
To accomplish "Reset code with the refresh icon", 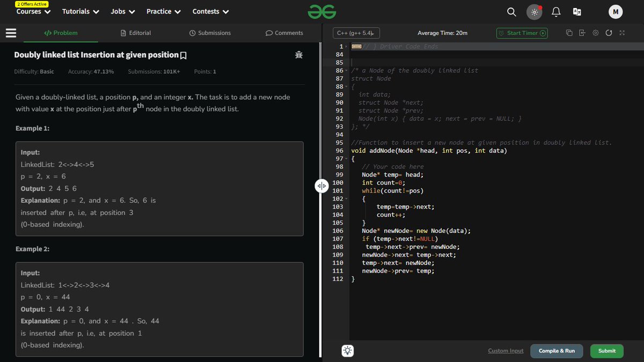I will click(x=609, y=33).
